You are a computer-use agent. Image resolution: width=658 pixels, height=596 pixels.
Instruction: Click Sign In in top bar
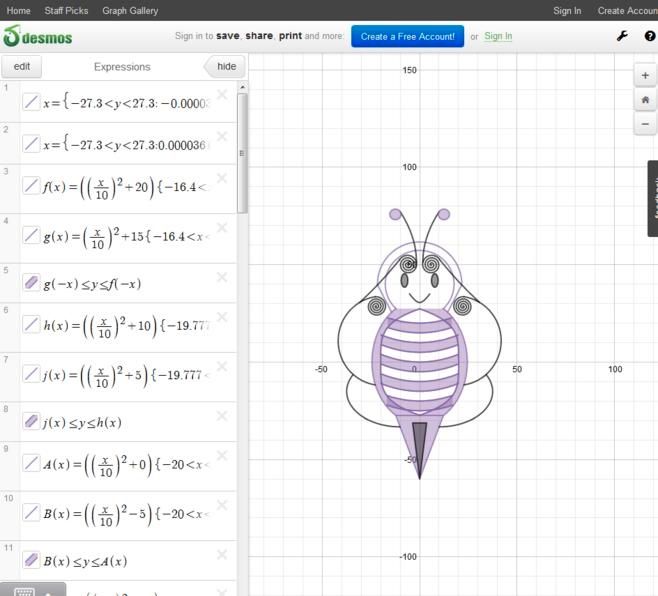click(x=567, y=10)
